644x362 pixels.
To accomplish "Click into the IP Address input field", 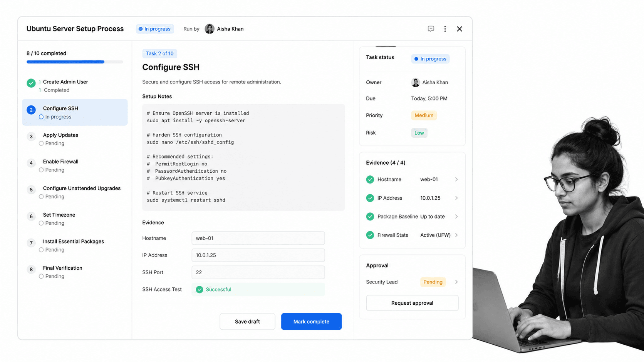I will pos(258,255).
